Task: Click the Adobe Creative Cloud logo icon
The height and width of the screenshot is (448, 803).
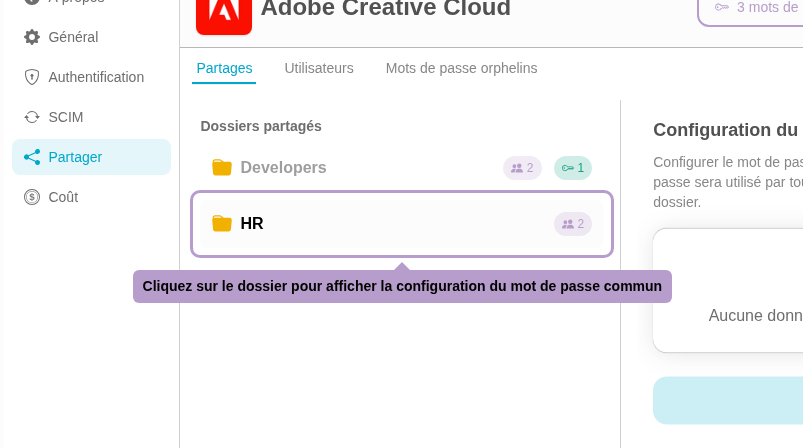Action: click(x=224, y=12)
